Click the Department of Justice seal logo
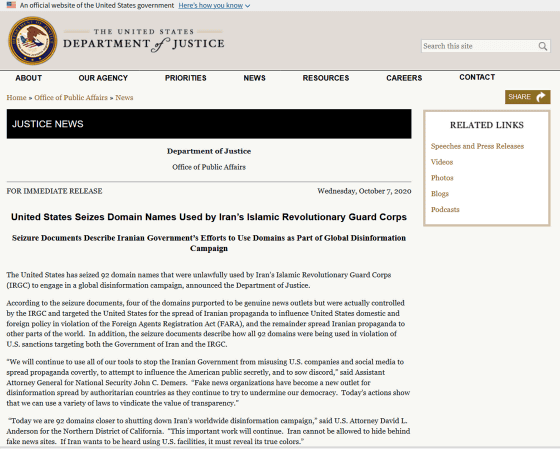Screen dimensions: 560x449 coord(32,41)
